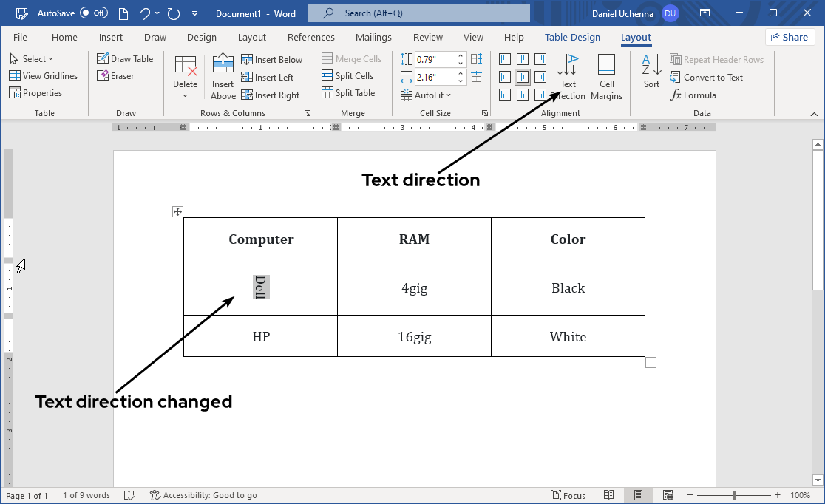Image resolution: width=825 pixels, height=504 pixels.
Task: Insert a formula with the Formula icon
Action: 693,95
